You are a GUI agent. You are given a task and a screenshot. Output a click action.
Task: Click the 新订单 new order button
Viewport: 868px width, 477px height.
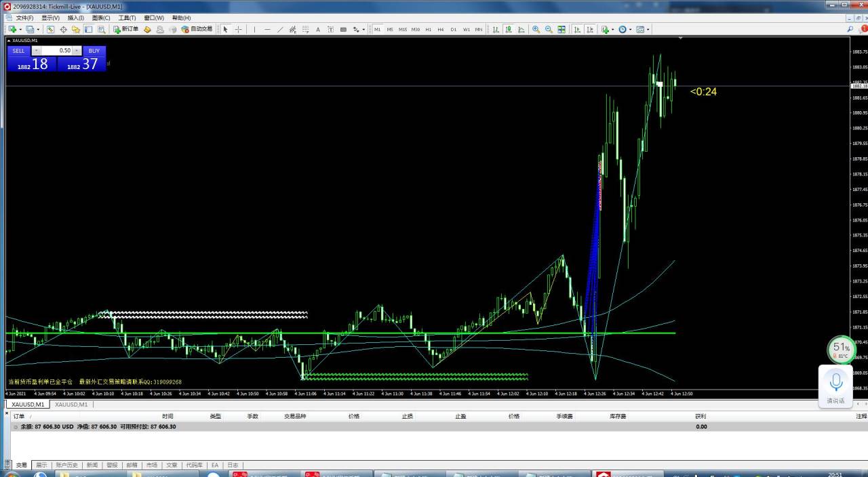pyautogui.click(x=126, y=29)
